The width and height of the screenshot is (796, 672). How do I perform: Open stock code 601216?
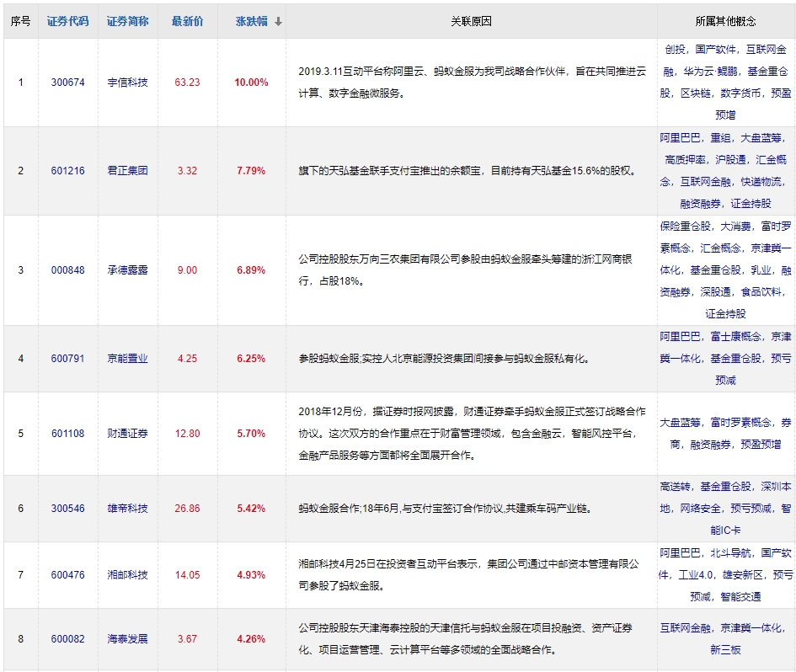tap(67, 171)
